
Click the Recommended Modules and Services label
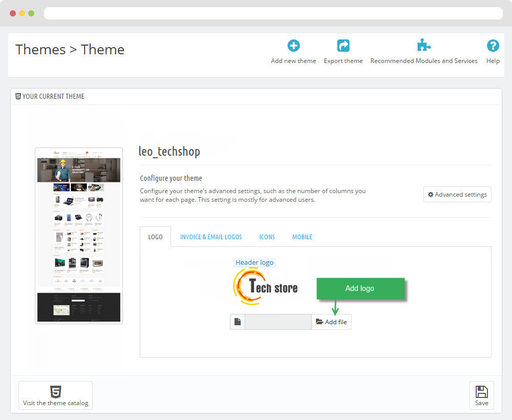[x=424, y=61]
